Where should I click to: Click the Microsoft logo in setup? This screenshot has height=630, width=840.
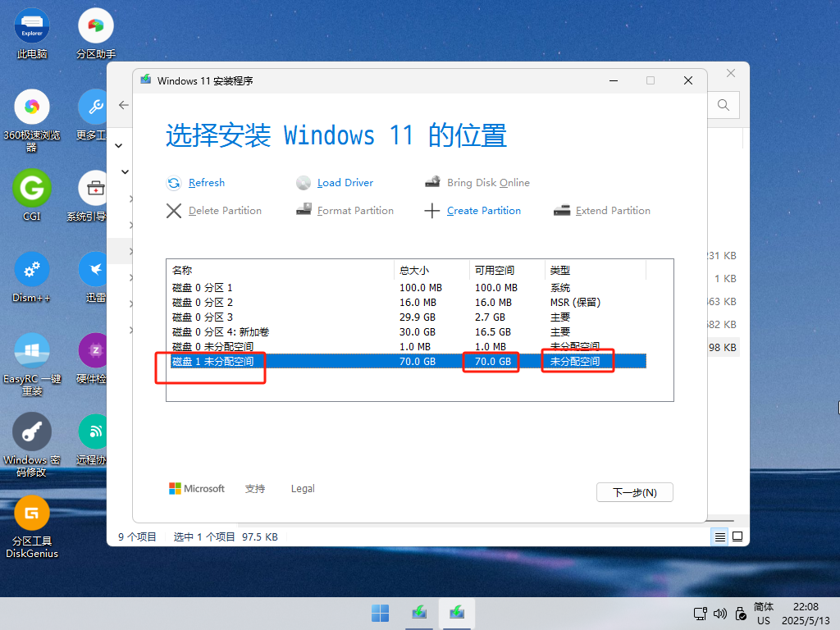(197, 489)
